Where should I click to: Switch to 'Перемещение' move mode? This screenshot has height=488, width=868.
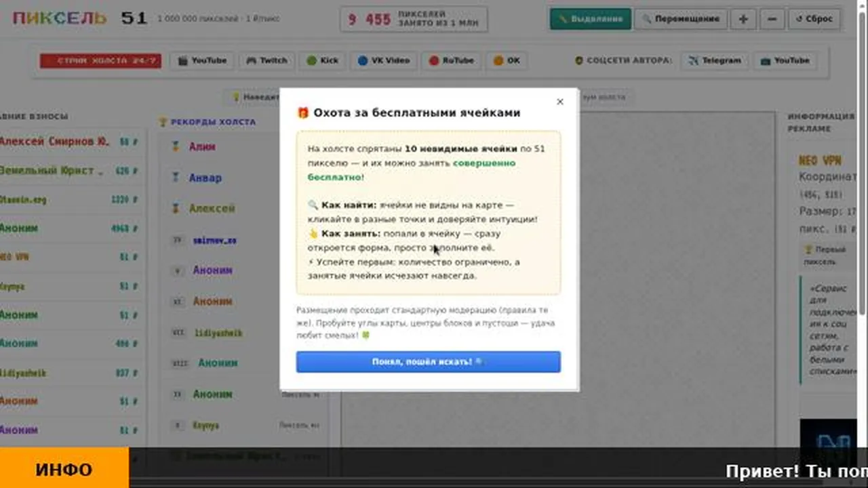pyautogui.click(x=681, y=19)
